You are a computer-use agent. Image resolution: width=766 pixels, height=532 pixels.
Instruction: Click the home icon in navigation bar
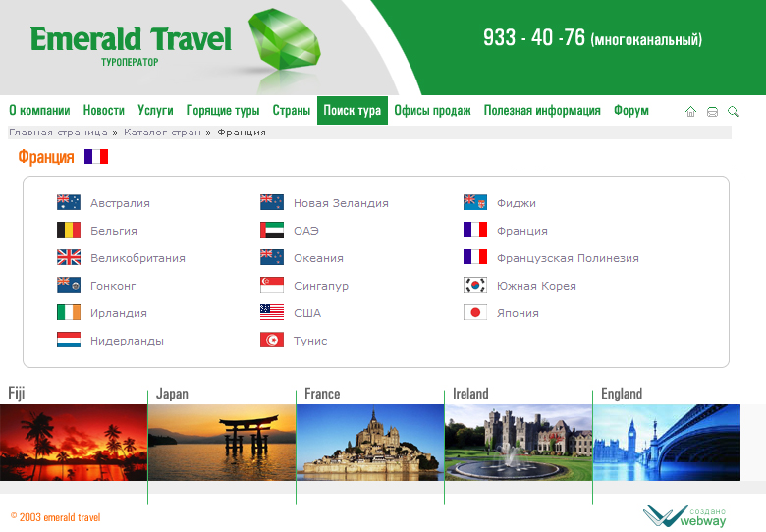690,112
